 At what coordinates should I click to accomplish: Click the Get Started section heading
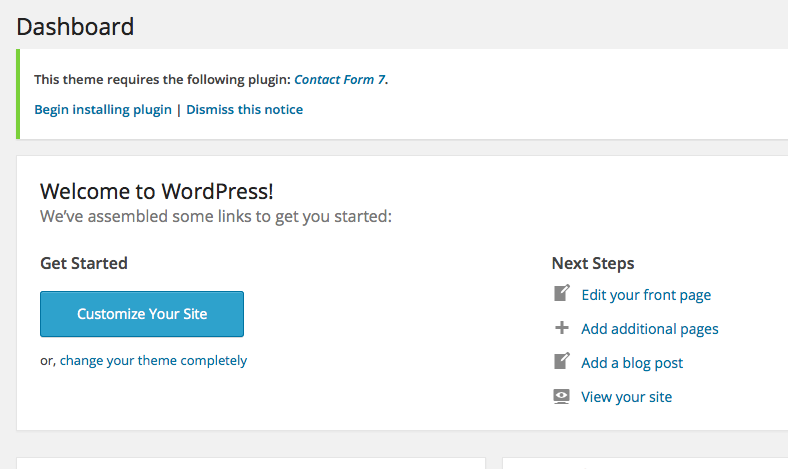pyautogui.click(x=84, y=264)
